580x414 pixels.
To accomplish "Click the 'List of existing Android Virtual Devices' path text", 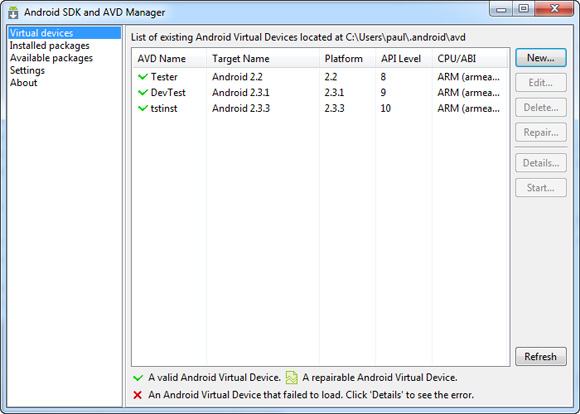I will 298,37.
